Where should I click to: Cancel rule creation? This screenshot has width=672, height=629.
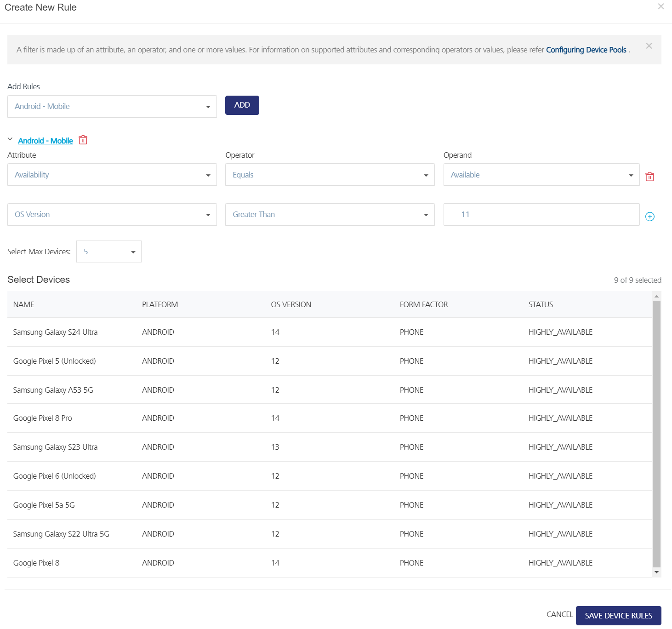point(559,614)
